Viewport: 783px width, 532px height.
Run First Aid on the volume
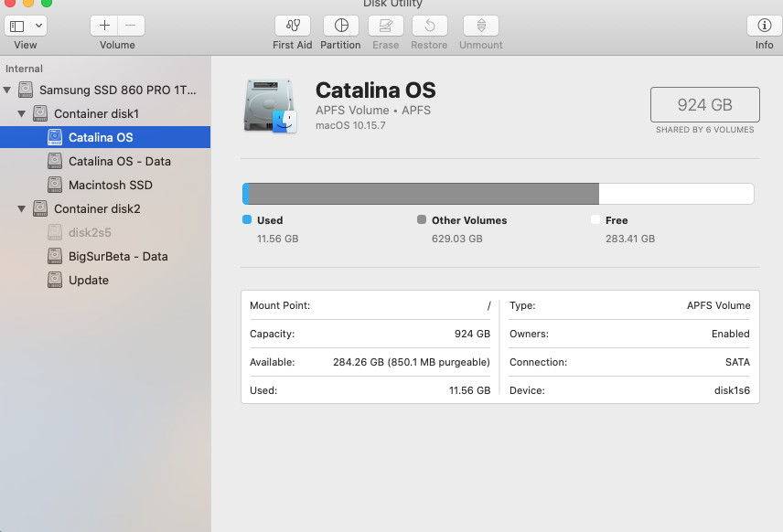coord(293,26)
